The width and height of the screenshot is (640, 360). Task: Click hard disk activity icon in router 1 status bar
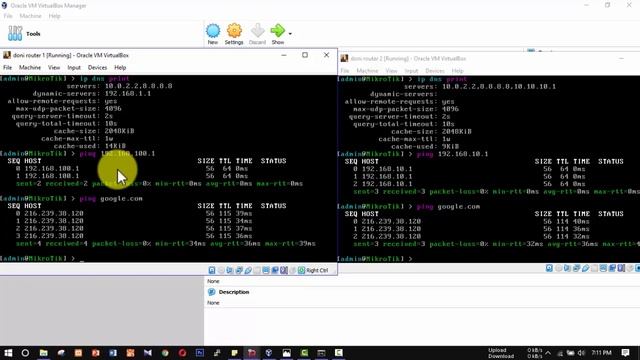click(212, 270)
